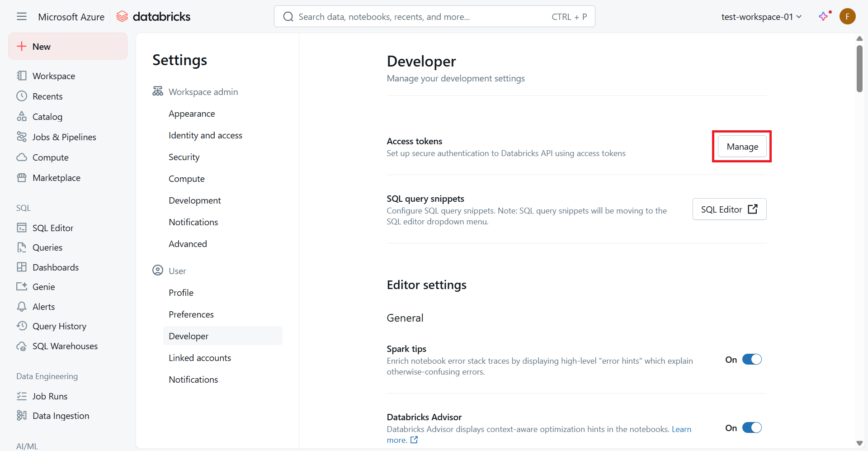Click the Job Runs icon
868x451 pixels.
[x=22, y=396]
